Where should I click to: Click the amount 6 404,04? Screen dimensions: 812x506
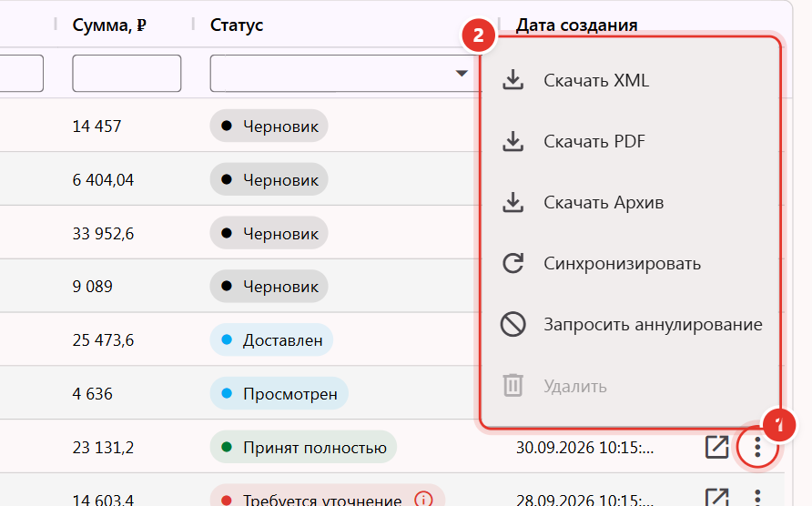[x=103, y=179]
